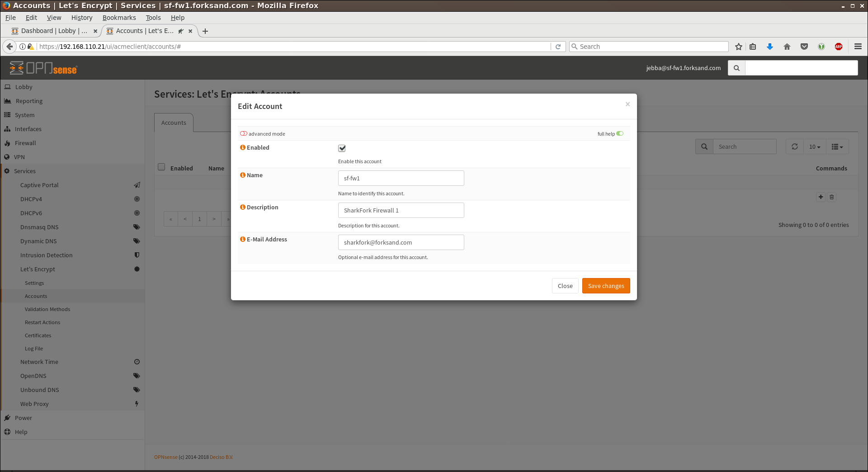Click the Save changes button
The width and height of the screenshot is (868, 472).
tap(606, 286)
